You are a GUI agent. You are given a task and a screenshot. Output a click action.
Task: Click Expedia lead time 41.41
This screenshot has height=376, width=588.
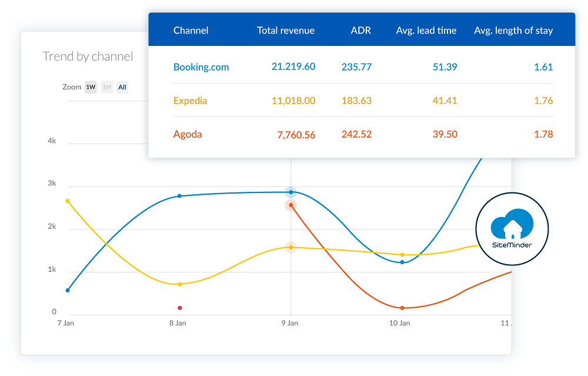(x=445, y=101)
